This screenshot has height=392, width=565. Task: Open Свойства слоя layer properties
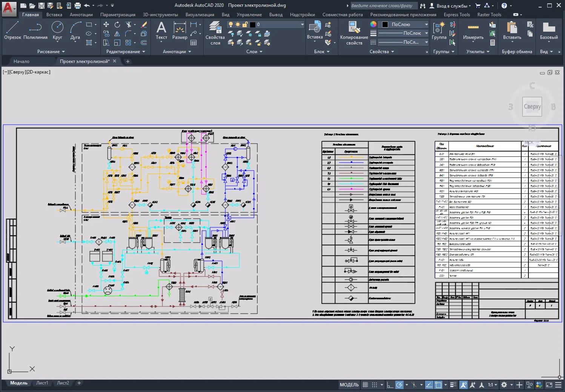pos(215,33)
